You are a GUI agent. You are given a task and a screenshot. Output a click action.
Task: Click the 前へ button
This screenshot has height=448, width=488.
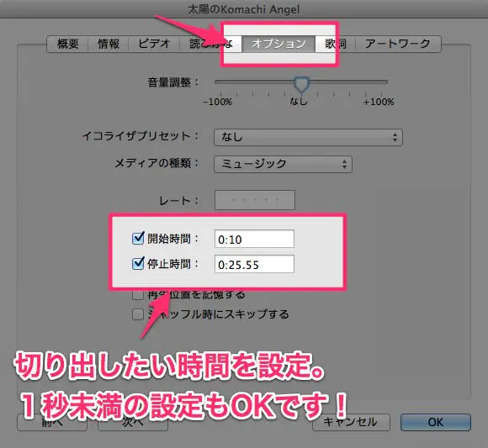tap(52, 422)
